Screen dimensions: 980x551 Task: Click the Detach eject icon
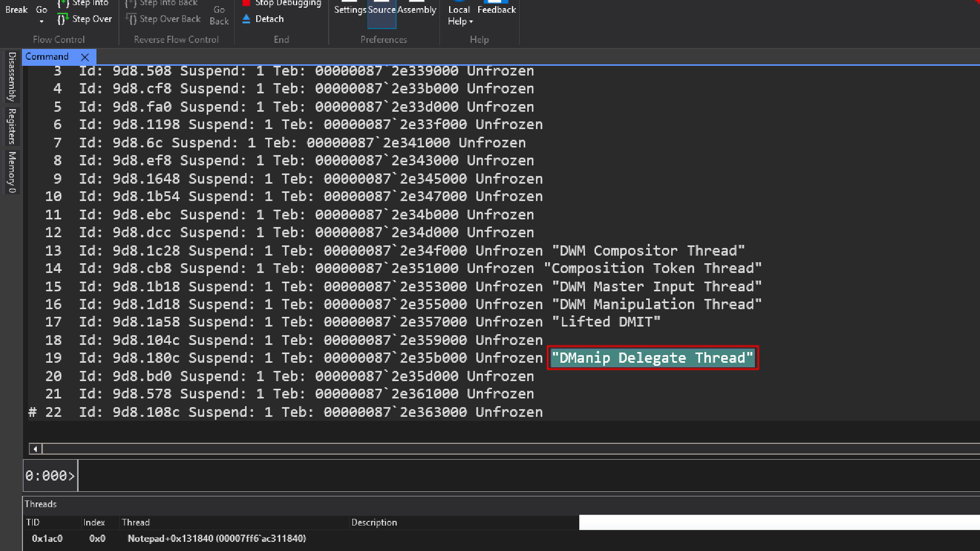coord(247,19)
